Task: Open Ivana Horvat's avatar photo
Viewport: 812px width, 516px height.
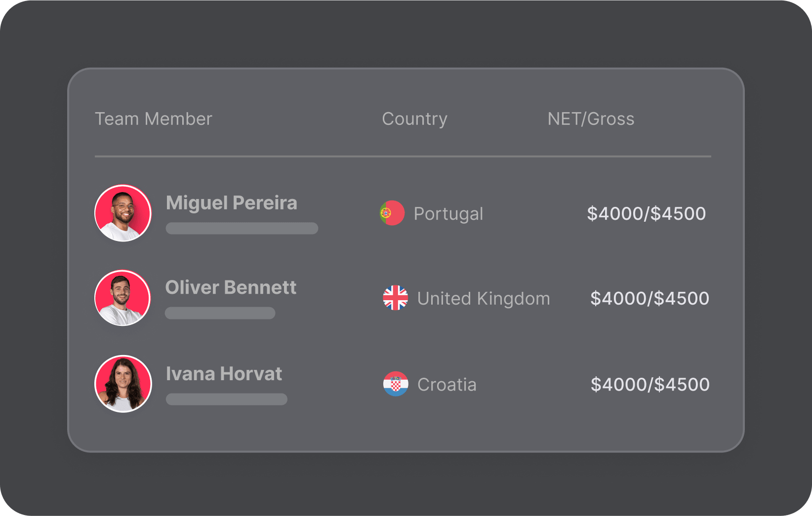Action: [x=123, y=384]
